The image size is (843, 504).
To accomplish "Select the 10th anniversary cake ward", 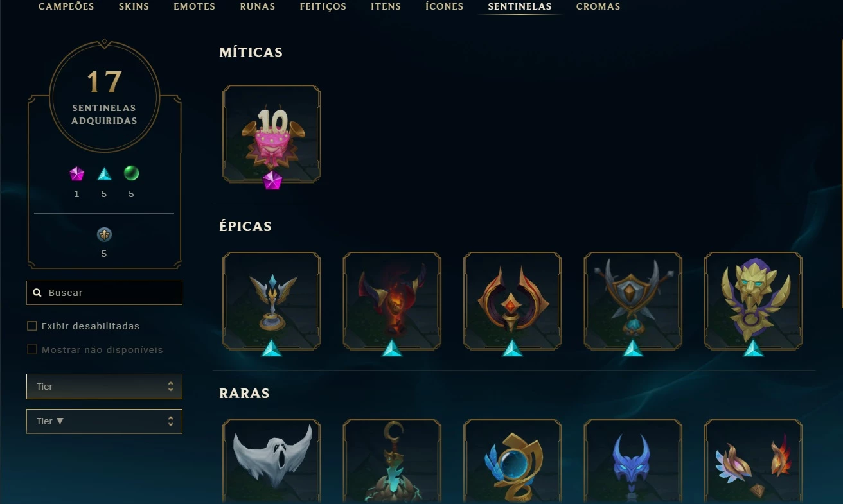I will pyautogui.click(x=272, y=134).
